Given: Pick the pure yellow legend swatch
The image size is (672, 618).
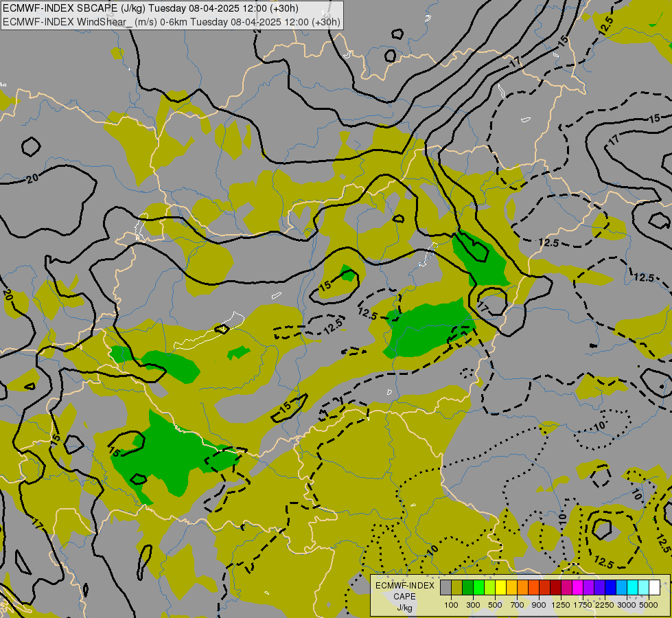Looking at the screenshot, I should point(500,588).
